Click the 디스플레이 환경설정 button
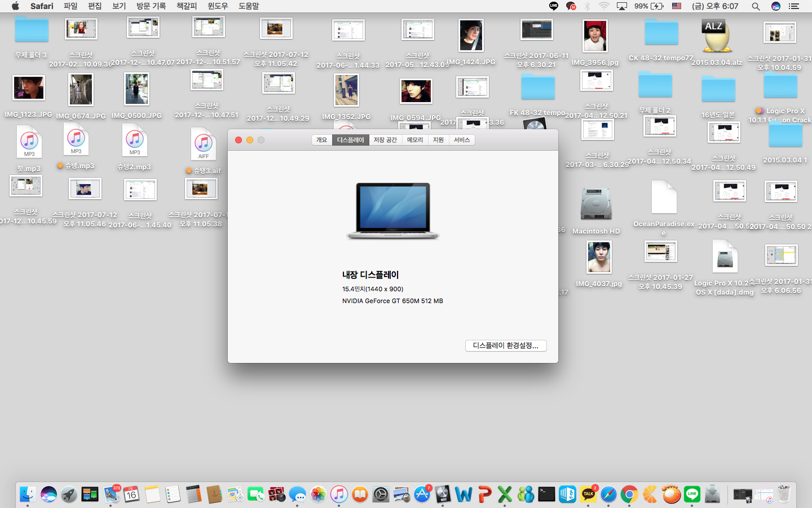The width and height of the screenshot is (812, 508). [x=505, y=345]
